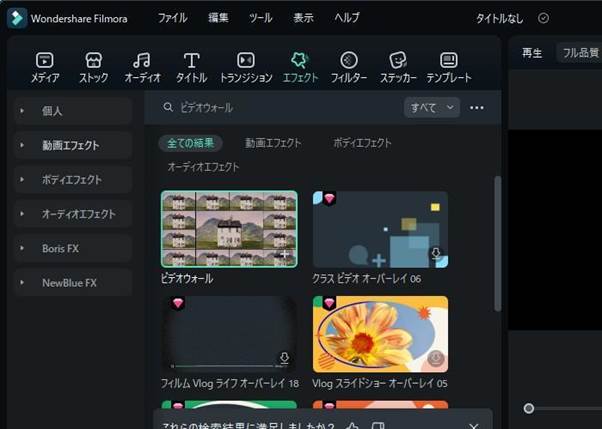Viewport: 602px width, 429px height.
Task: Click the preview playhead slider handle
Action: tap(529, 408)
